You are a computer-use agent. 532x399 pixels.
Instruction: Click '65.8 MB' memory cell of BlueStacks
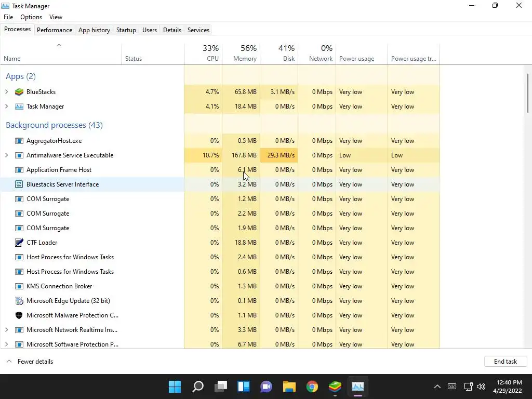pos(241,92)
